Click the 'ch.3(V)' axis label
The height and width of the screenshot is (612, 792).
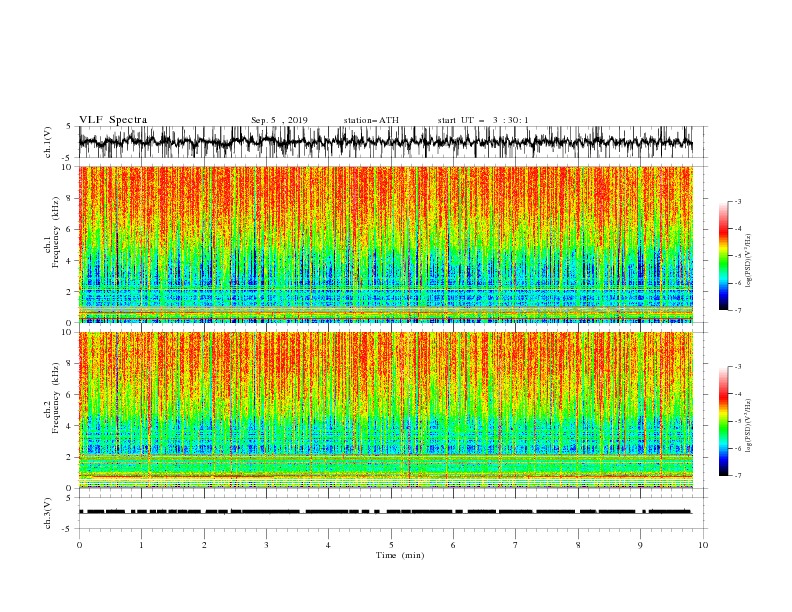48,513
